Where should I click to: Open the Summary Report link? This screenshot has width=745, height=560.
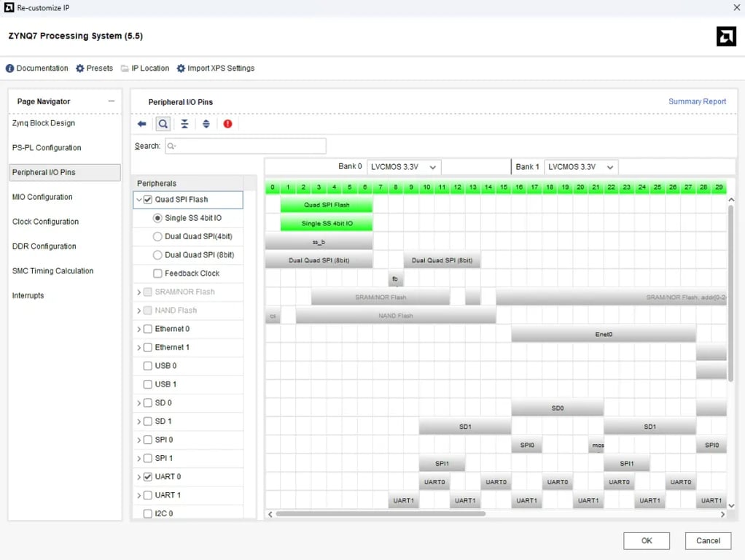click(697, 102)
